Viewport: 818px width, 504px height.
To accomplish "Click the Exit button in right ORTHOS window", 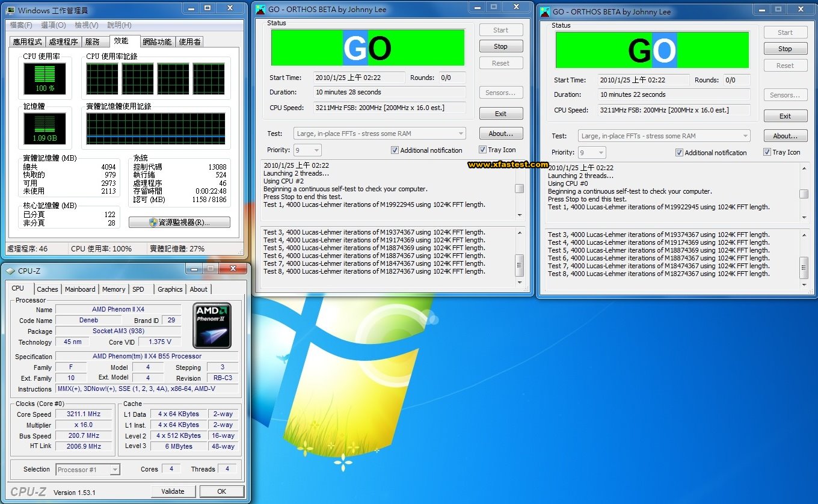I will [786, 116].
